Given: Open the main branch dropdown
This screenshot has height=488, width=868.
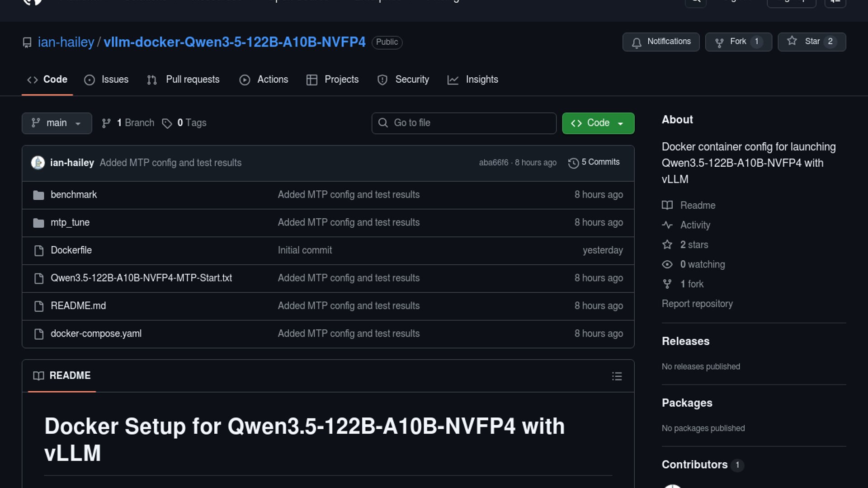Looking at the screenshot, I should click(57, 123).
